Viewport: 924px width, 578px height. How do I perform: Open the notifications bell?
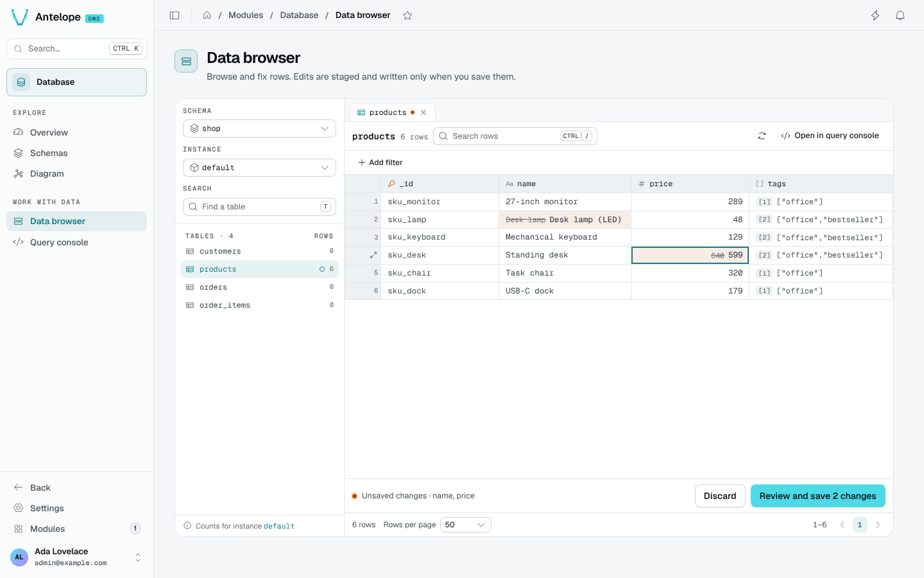pos(900,15)
